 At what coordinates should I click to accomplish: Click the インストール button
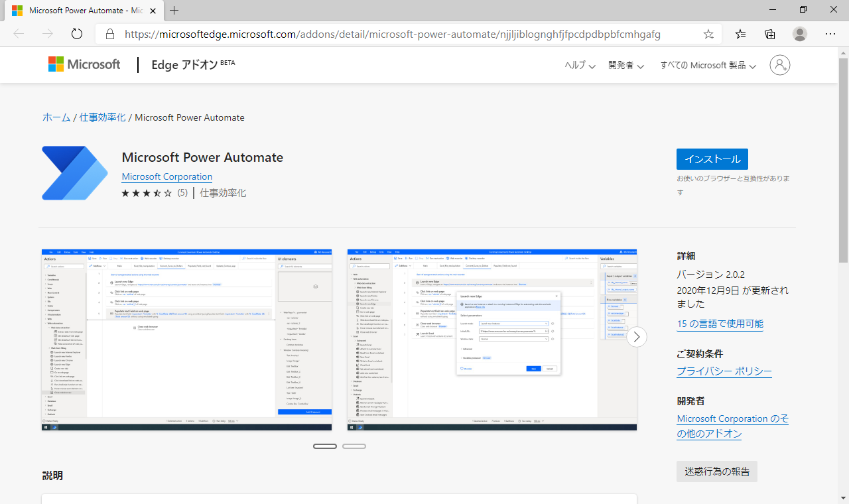pyautogui.click(x=712, y=159)
